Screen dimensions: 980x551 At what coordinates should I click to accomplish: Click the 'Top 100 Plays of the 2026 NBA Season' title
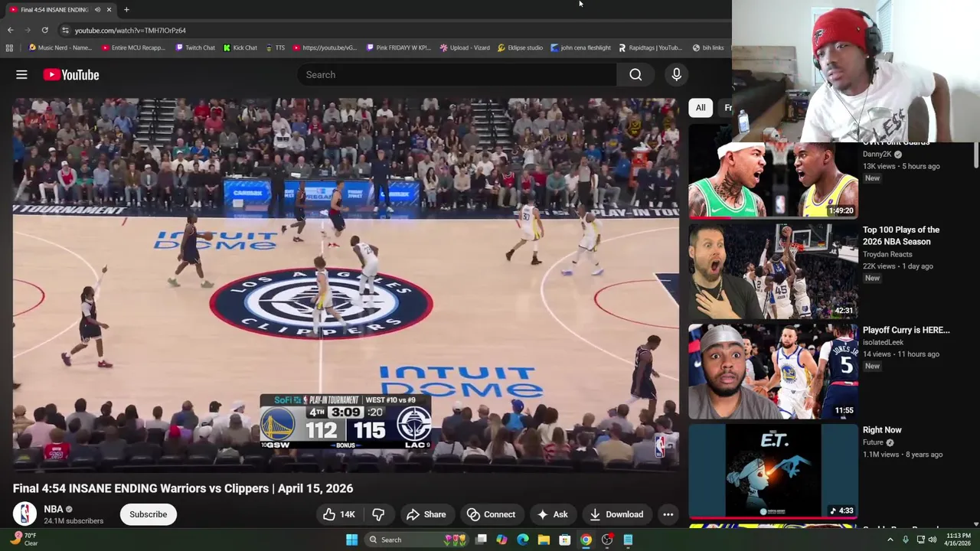tap(901, 236)
